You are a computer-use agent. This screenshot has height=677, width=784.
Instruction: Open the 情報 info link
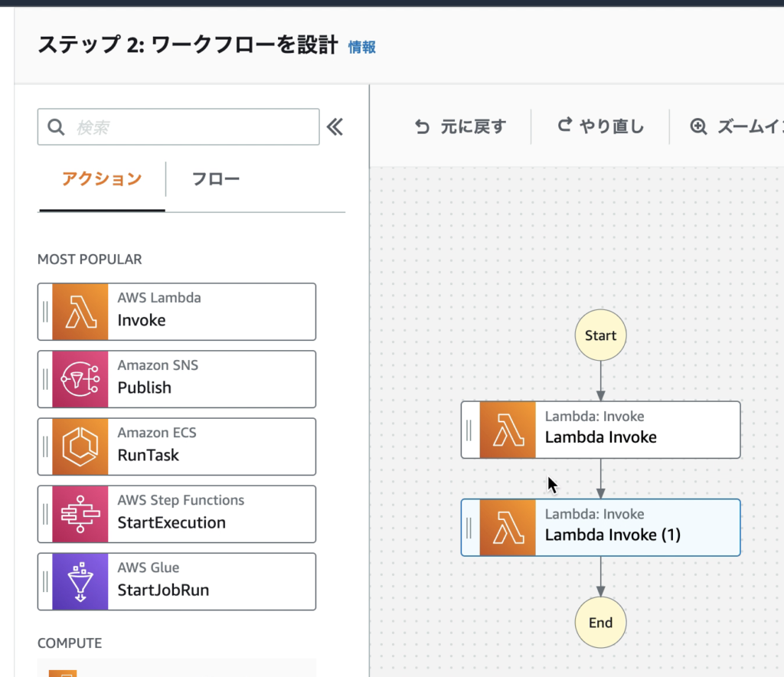(362, 47)
